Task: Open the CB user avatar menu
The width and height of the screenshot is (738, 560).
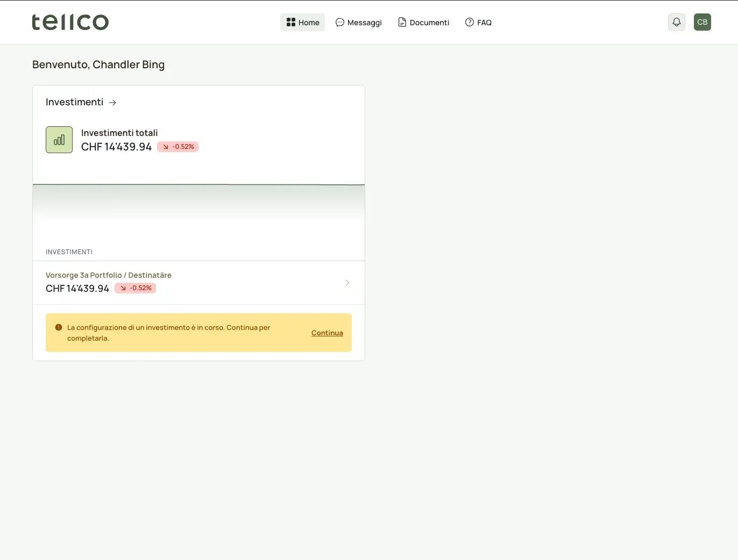Action: tap(702, 22)
